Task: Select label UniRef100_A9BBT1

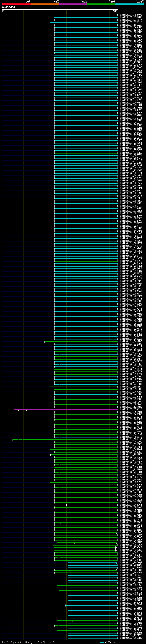Action: [131, 55]
